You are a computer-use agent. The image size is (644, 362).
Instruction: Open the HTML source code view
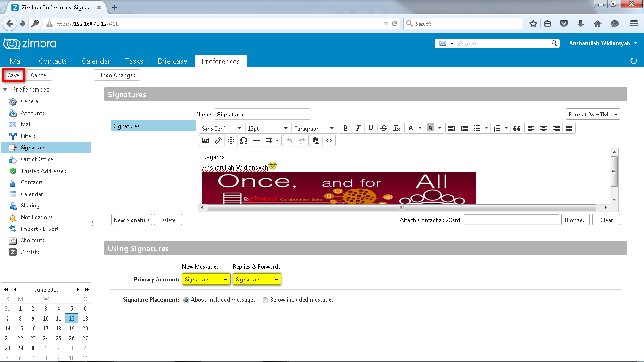point(329,140)
